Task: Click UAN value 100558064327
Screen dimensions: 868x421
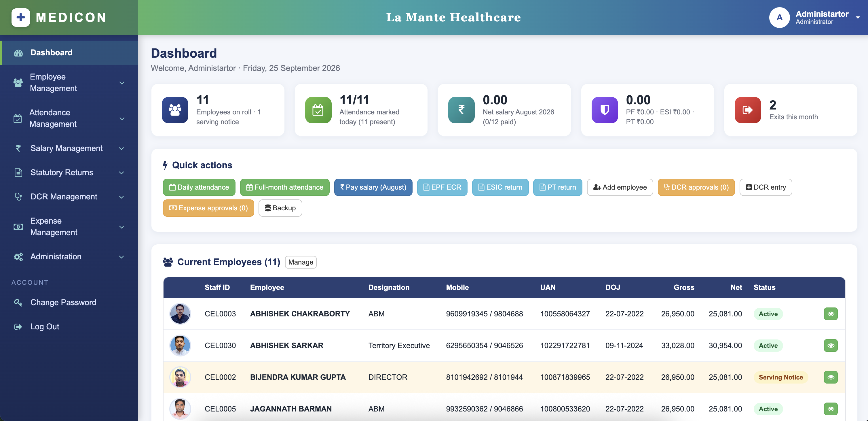Action: click(565, 314)
